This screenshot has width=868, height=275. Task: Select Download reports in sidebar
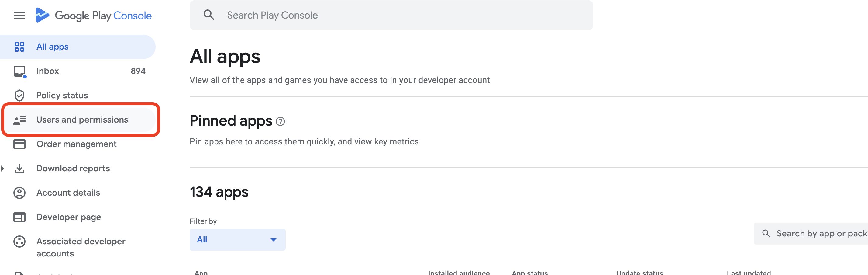pos(73,168)
